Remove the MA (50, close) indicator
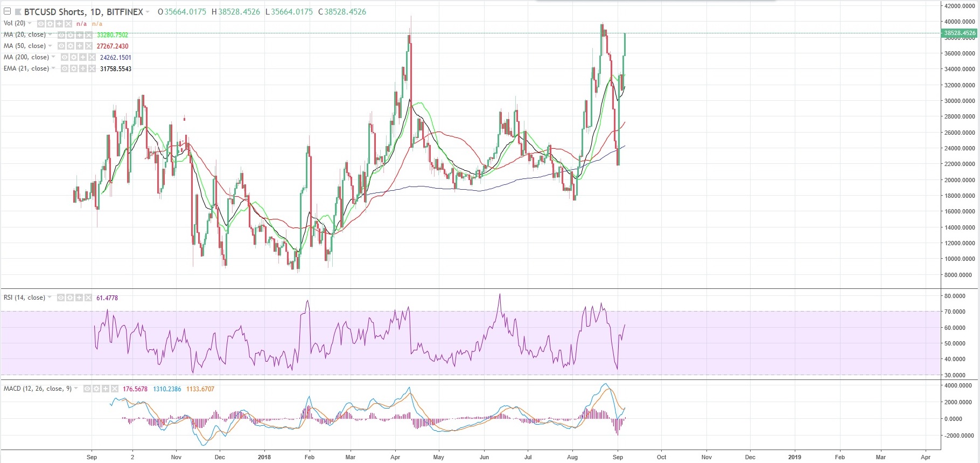The image size is (980, 463). [x=89, y=46]
